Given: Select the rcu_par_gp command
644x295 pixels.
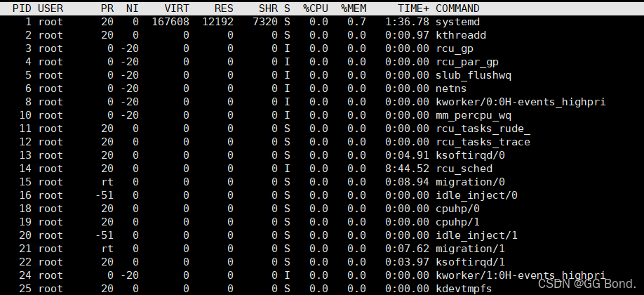Looking at the screenshot, I should point(467,62).
